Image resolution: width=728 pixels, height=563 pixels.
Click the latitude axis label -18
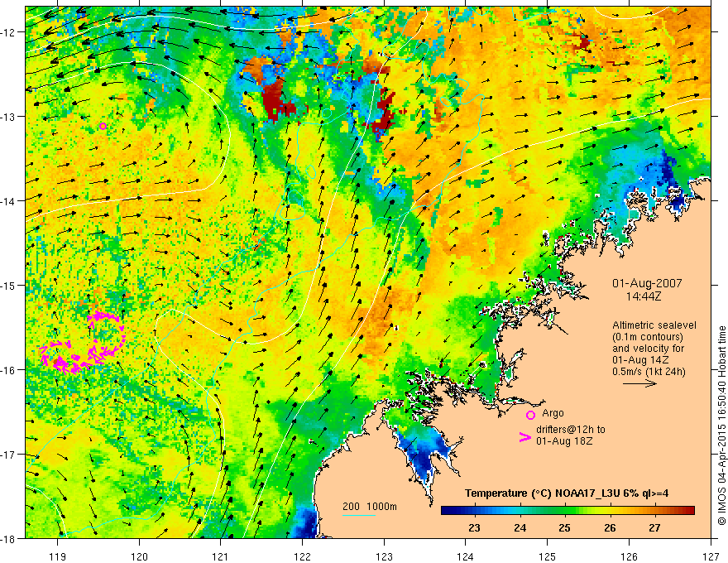click(9, 538)
